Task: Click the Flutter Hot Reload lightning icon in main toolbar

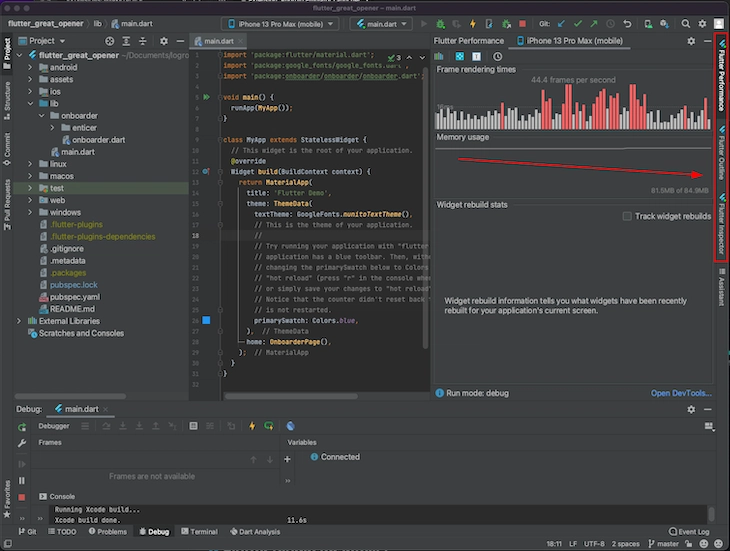Action: tap(473, 24)
